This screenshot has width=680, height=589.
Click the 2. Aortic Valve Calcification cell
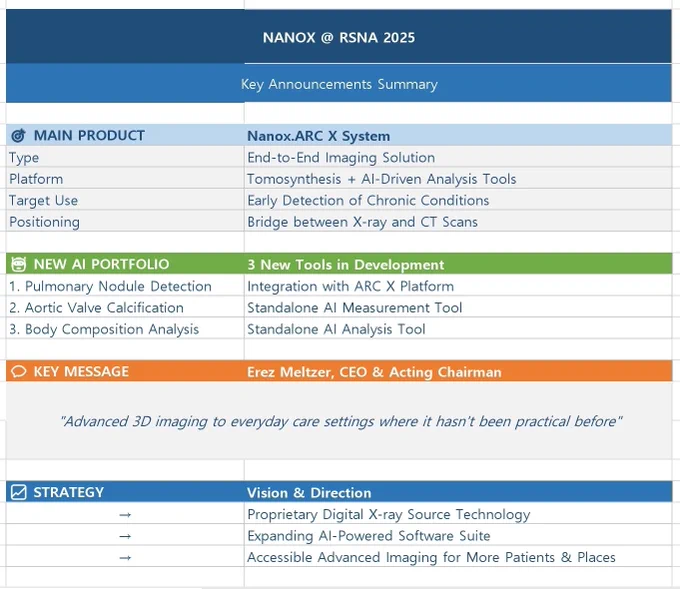(125, 307)
